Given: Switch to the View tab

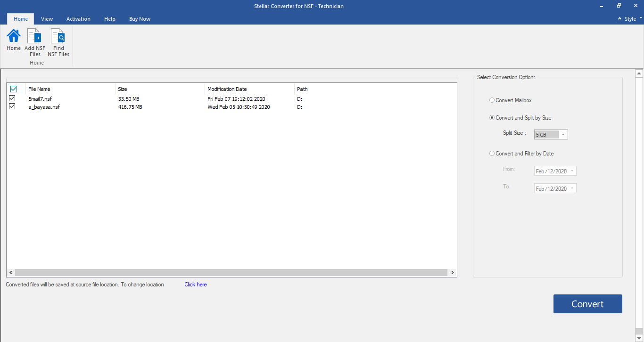Looking at the screenshot, I should click(47, 19).
